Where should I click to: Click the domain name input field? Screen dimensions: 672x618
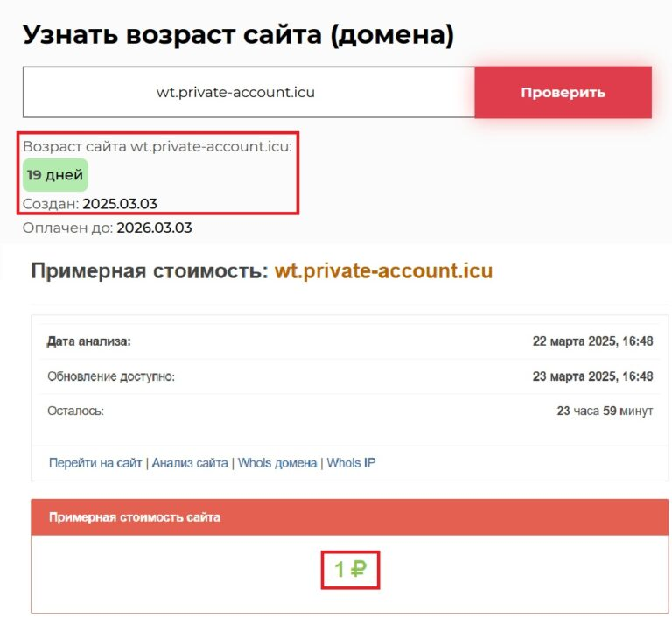click(x=248, y=92)
